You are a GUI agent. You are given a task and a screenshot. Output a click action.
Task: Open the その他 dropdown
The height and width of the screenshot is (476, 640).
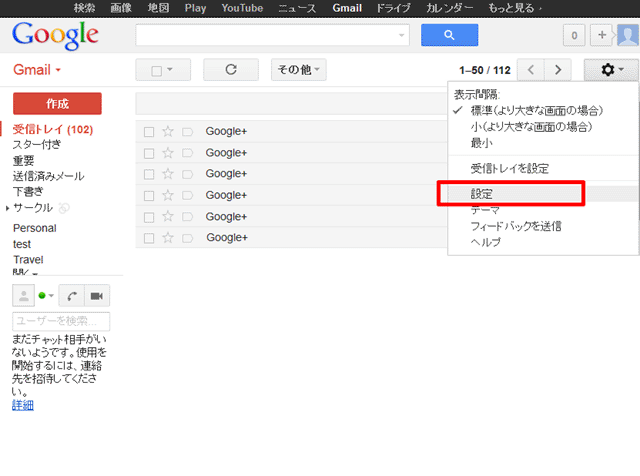298,70
